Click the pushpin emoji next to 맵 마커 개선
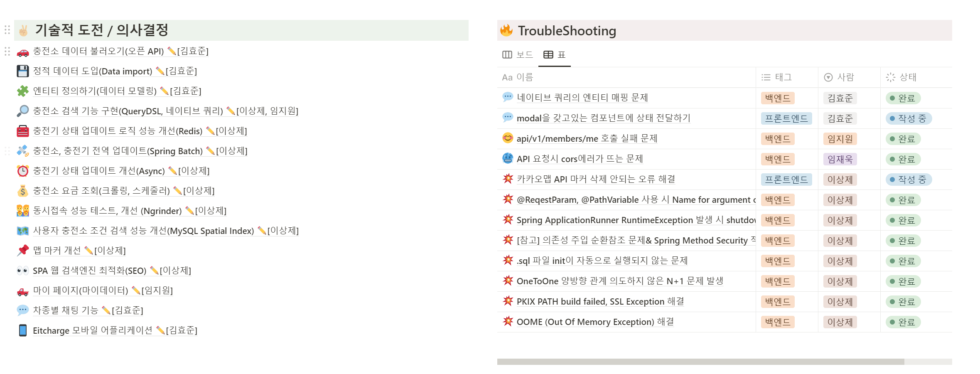Viewport: 980px width, 374px height. (22, 251)
